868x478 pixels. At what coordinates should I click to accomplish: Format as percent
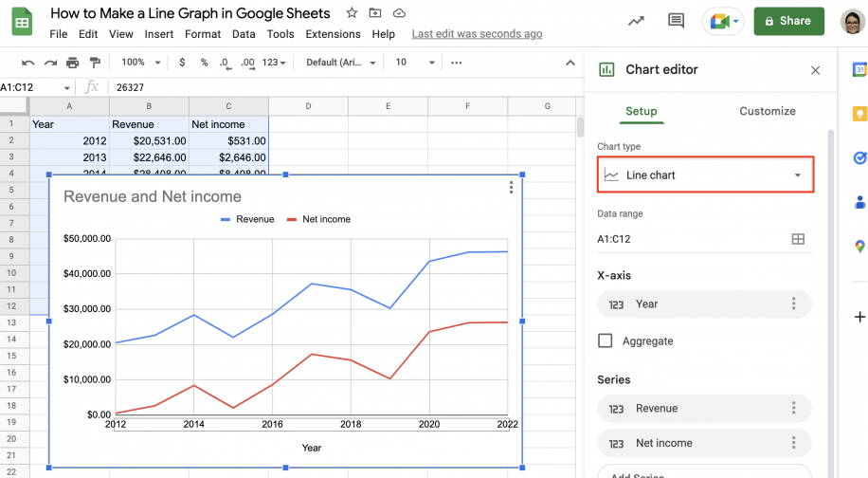point(205,63)
